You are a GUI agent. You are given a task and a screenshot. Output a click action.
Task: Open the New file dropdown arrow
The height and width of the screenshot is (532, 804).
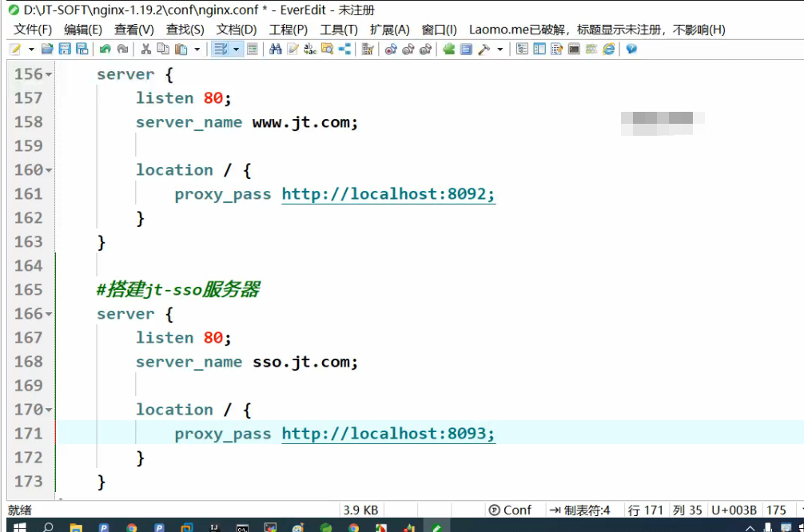31,50
